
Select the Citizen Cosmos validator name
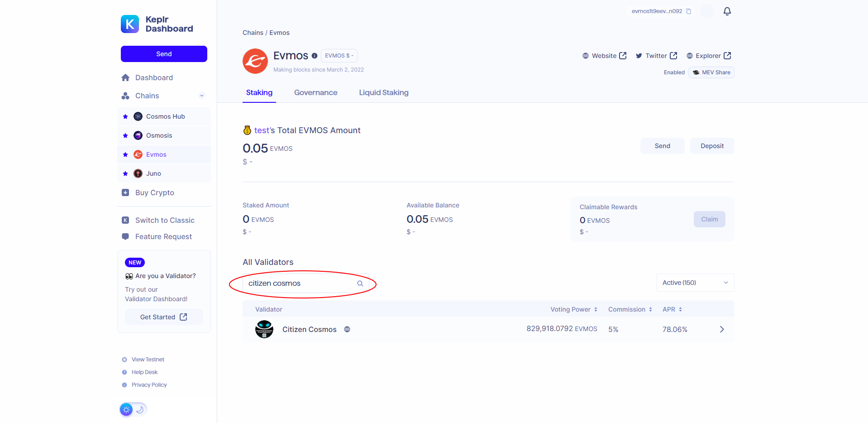(310, 329)
